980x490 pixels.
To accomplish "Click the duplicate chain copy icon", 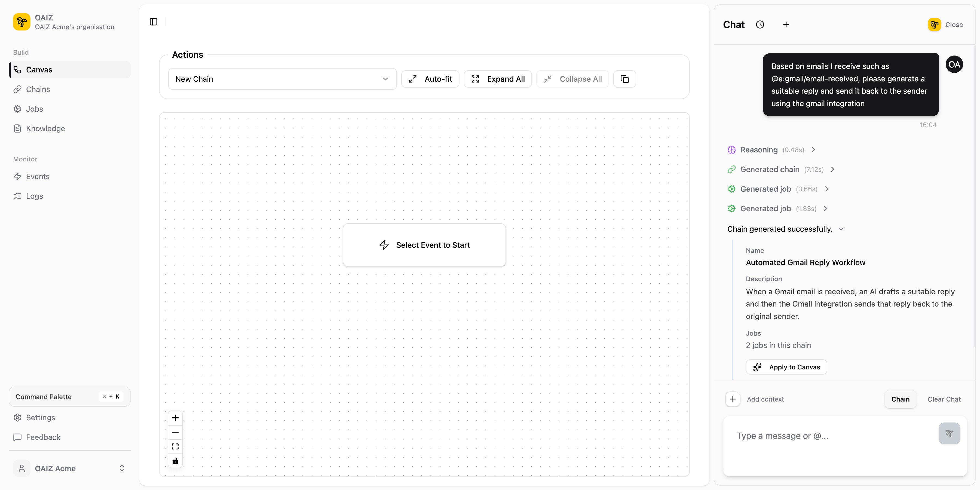I will click(x=624, y=79).
